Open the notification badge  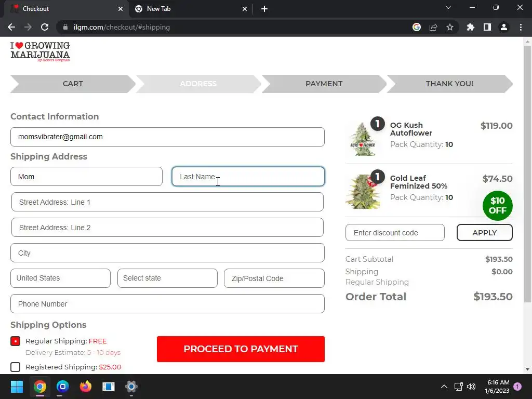pos(517,387)
